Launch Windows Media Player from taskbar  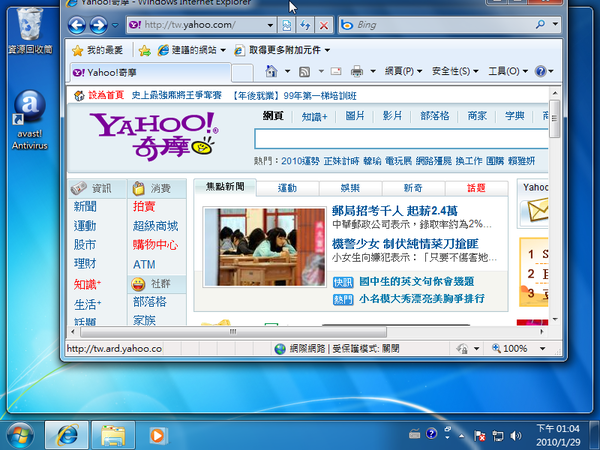(157, 435)
